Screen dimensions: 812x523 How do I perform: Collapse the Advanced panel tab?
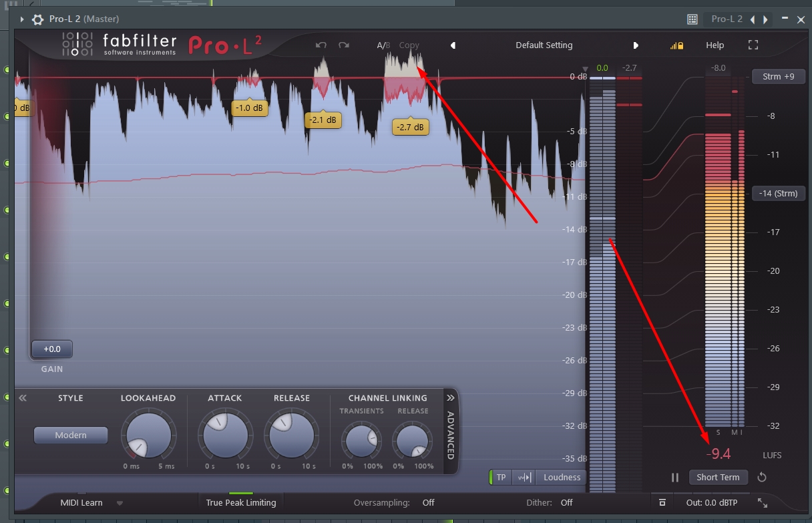(x=451, y=431)
